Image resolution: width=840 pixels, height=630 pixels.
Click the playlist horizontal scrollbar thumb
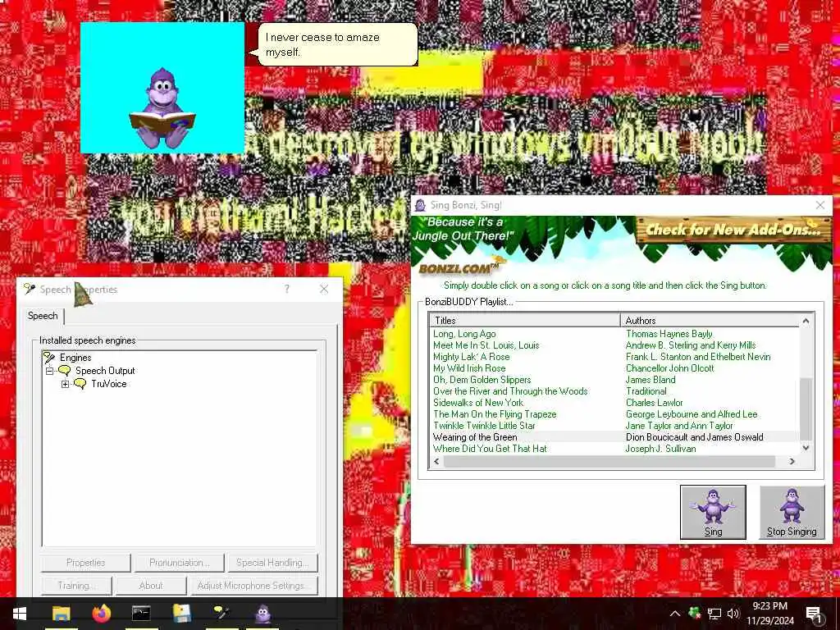609,461
